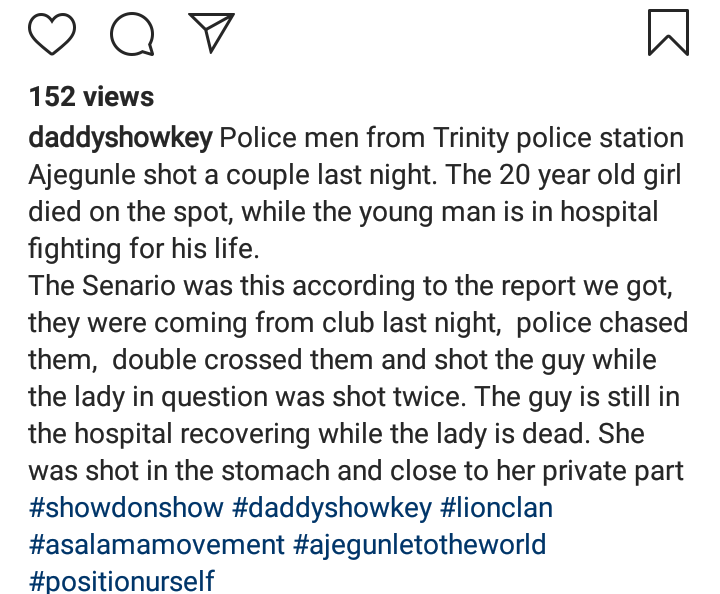
Task: Open the #positionurself hashtag
Action: (x=122, y=581)
